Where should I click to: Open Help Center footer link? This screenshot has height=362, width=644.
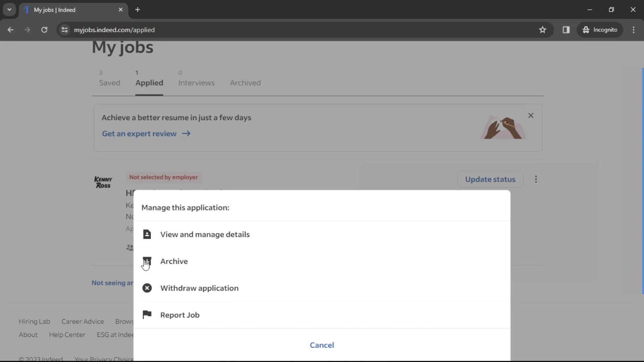point(67,335)
